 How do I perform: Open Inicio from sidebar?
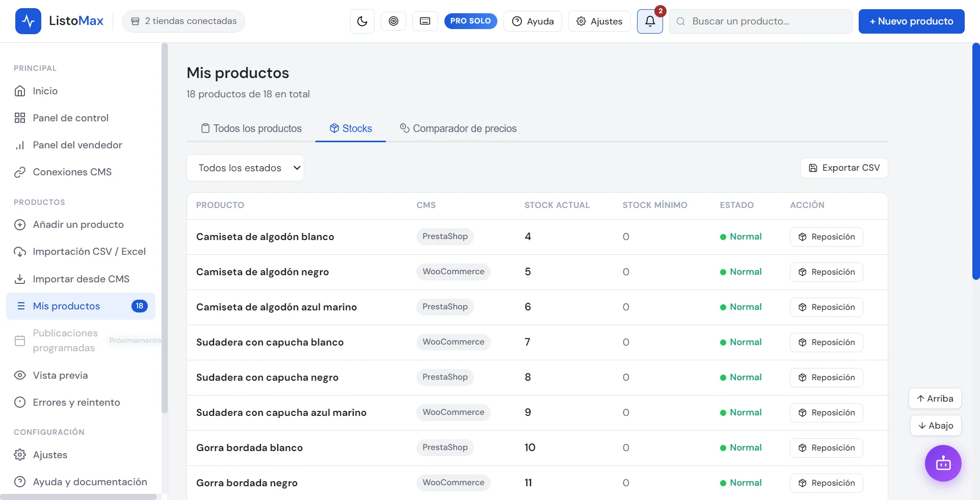(81, 91)
